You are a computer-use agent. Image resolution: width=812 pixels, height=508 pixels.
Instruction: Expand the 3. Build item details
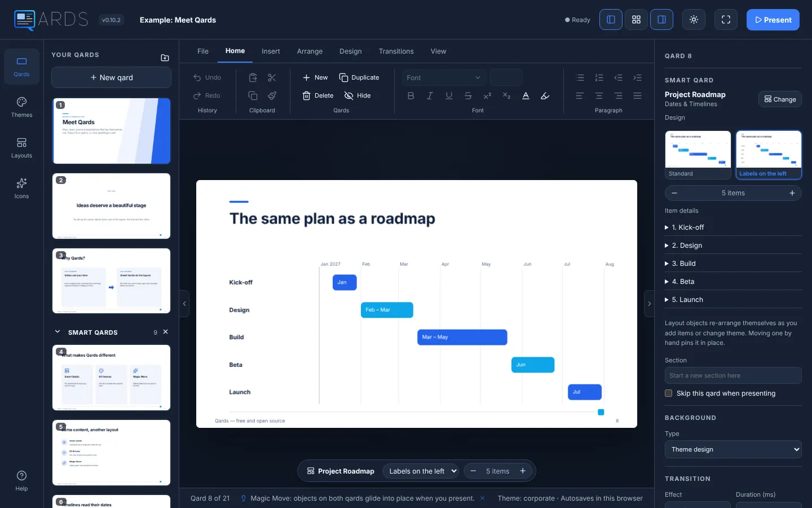(733, 263)
